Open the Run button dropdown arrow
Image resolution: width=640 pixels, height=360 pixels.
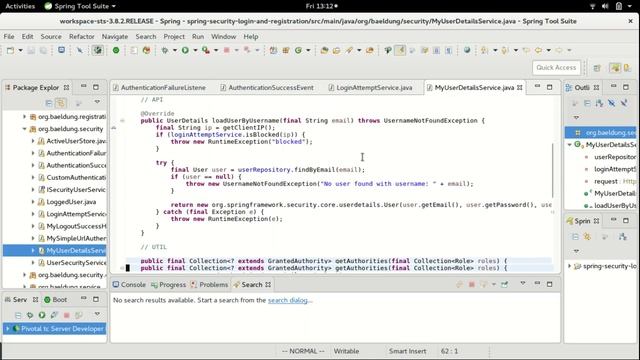coord(195,50)
